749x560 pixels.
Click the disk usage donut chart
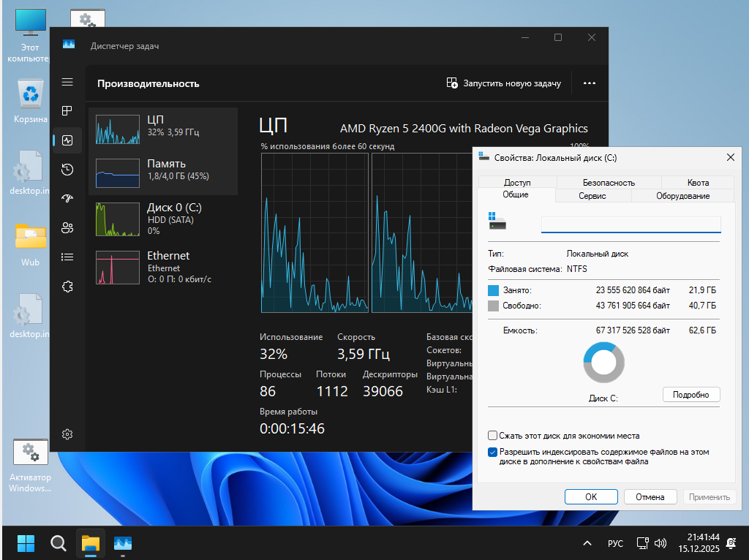click(x=603, y=363)
